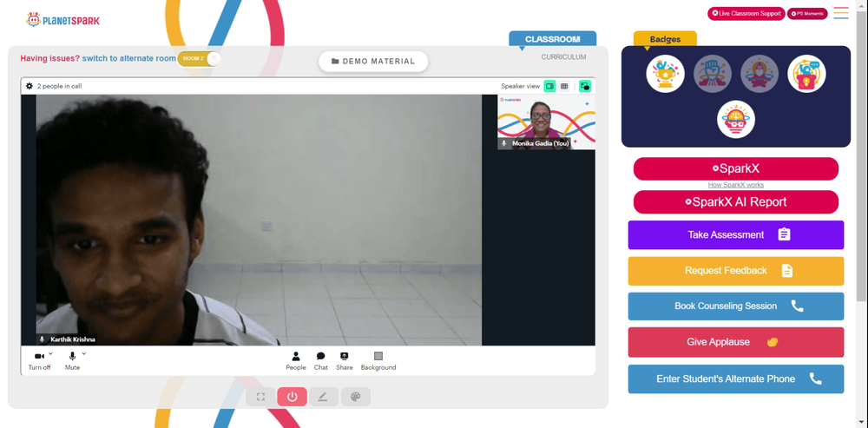Screen dimensions: 868x428
Task: Select the brain with glasses badge
Action: 736,119
